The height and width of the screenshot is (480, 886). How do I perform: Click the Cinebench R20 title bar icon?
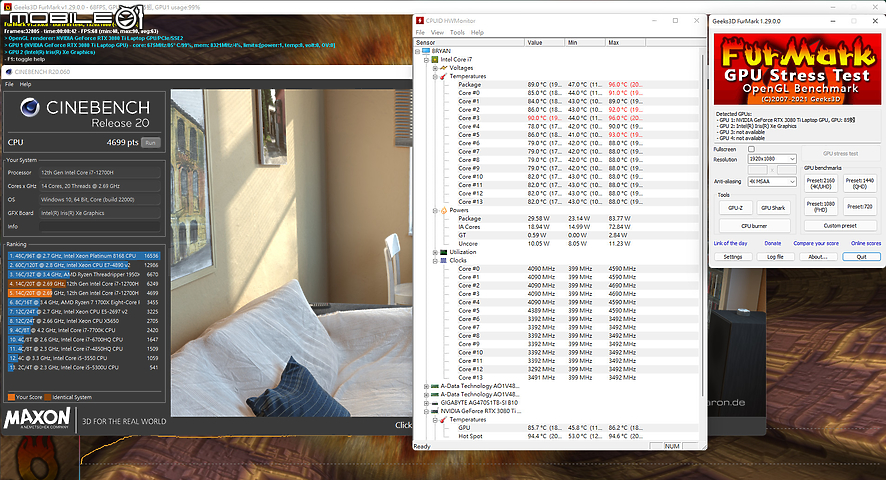tap(8, 72)
